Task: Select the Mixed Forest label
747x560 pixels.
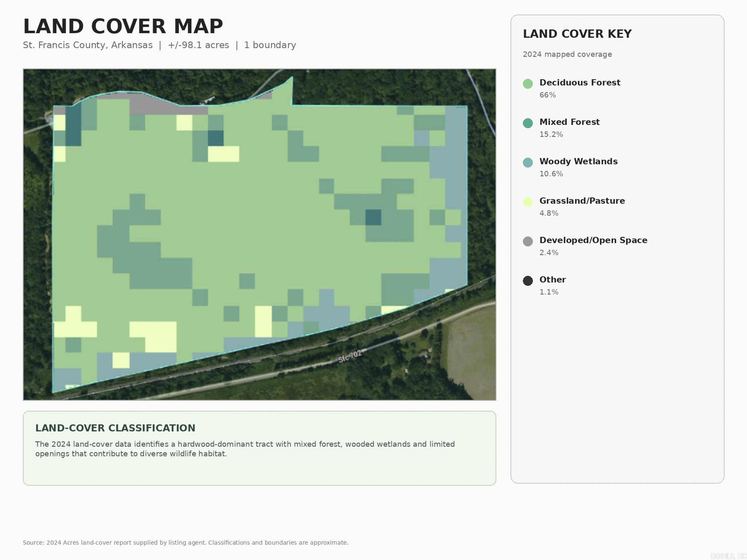Action: [569, 122]
